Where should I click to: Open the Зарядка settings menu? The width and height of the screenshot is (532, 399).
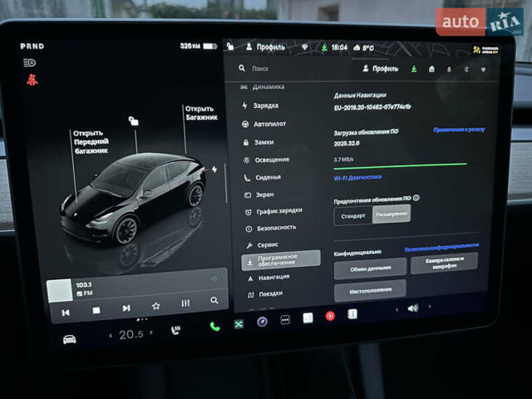point(260,106)
